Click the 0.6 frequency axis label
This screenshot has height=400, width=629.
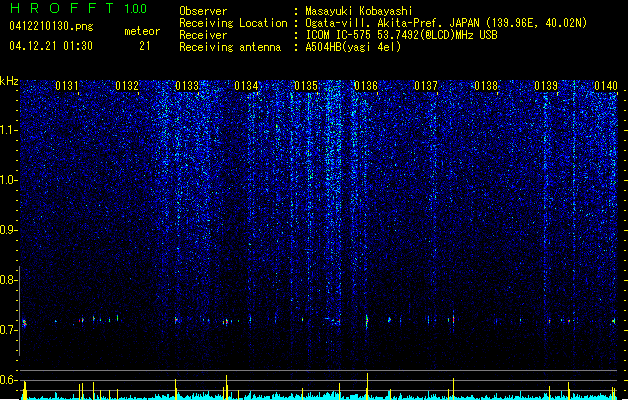coord(9,380)
